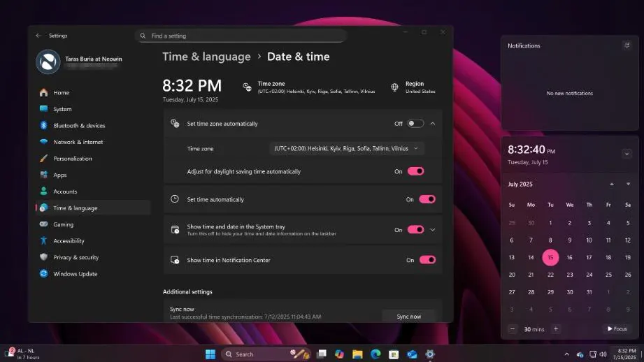Open Outlook from taskbar
This screenshot has height=362, width=644.
pyautogui.click(x=412, y=354)
